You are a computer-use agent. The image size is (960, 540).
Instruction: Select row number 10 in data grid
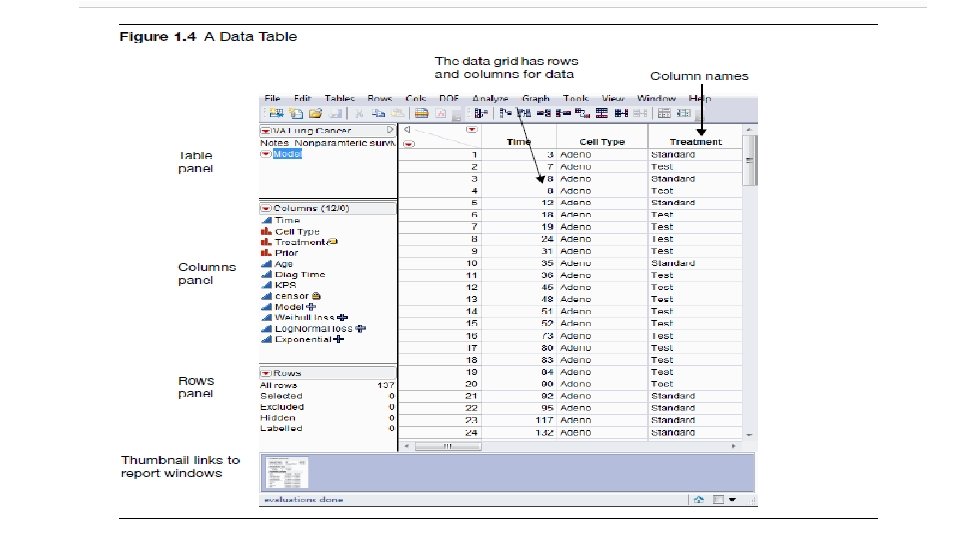tap(440, 263)
